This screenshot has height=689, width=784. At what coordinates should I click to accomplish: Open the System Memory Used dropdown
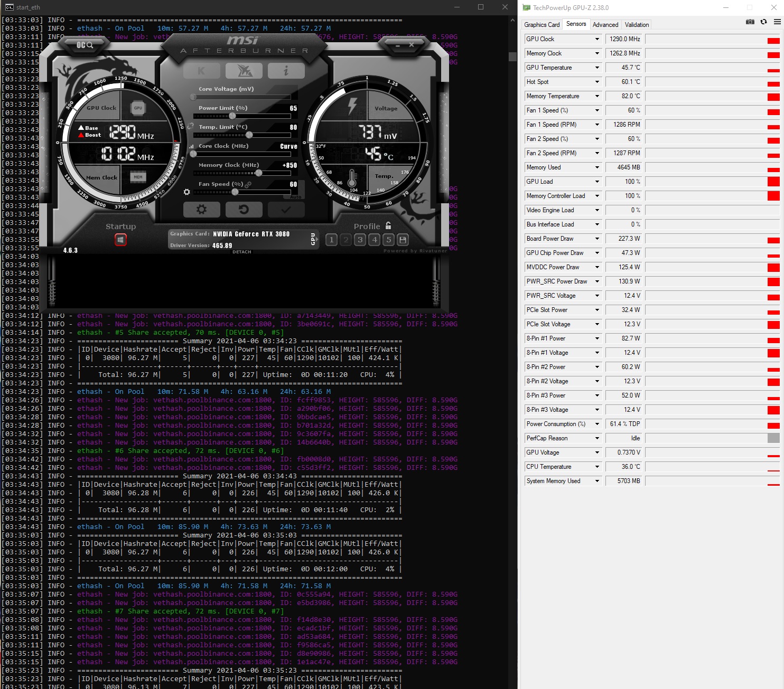[x=598, y=481]
